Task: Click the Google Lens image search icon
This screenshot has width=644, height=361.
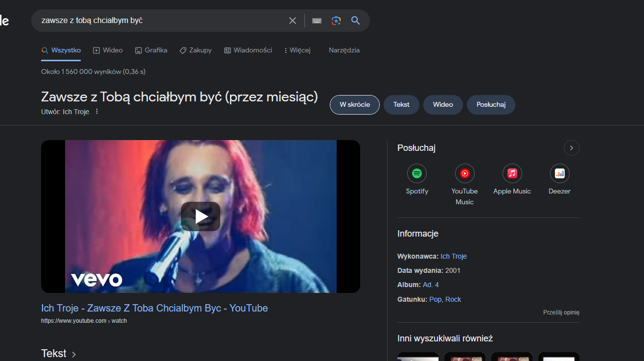Action: click(336, 21)
